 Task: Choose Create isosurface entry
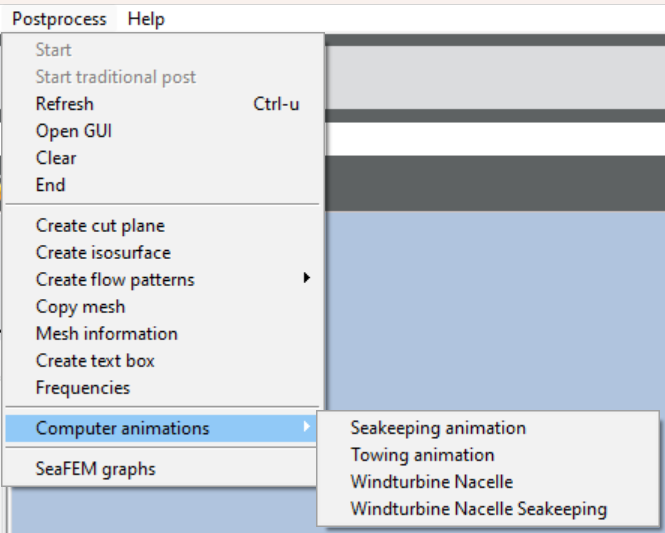click(162, 253)
